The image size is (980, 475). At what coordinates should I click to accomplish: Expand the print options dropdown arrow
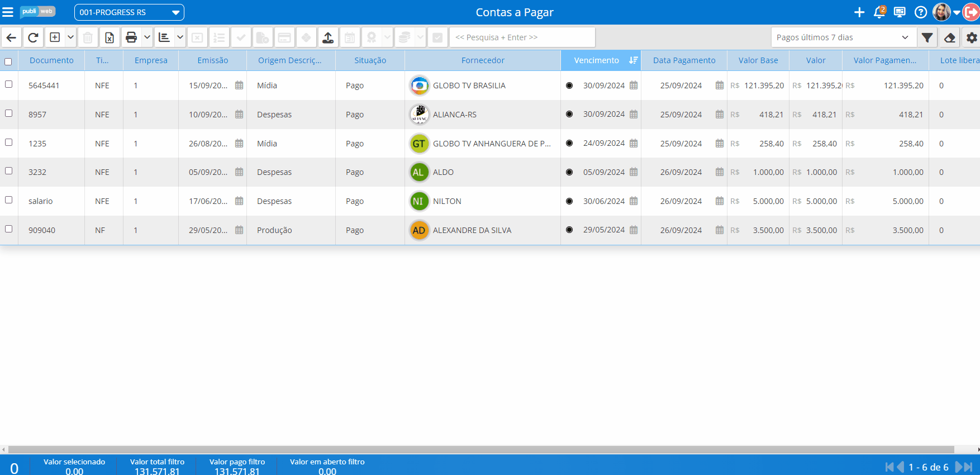[x=147, y=37]
